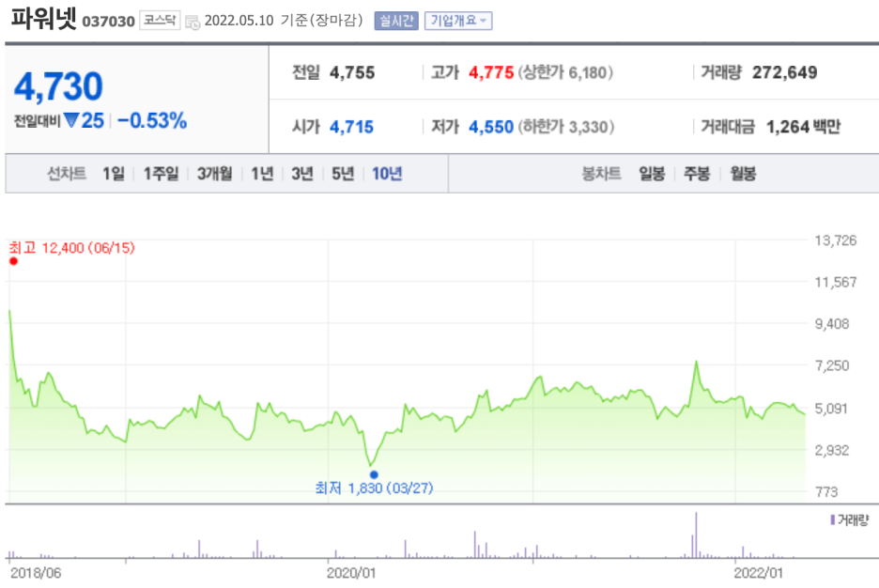Click the 봉차트 label
Image resolution: width=879 pixels, height=588 pixels.
602,174
